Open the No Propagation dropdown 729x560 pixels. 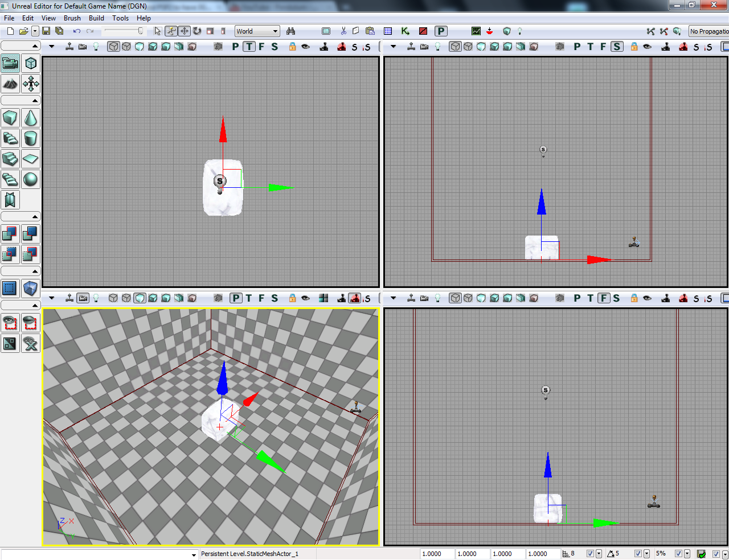click(709, 31)
